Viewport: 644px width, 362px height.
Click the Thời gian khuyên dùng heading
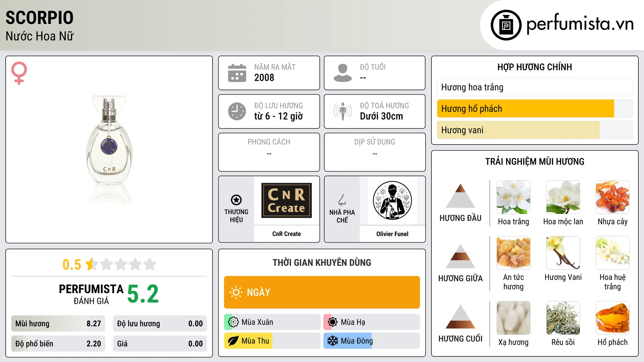tap(322, 262)
